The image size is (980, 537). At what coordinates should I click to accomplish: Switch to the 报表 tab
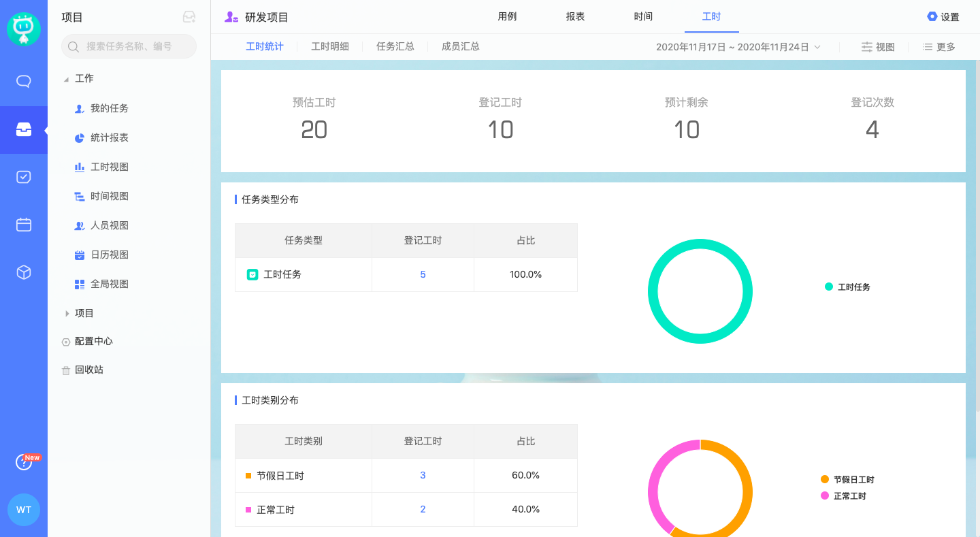click(575, 16)
